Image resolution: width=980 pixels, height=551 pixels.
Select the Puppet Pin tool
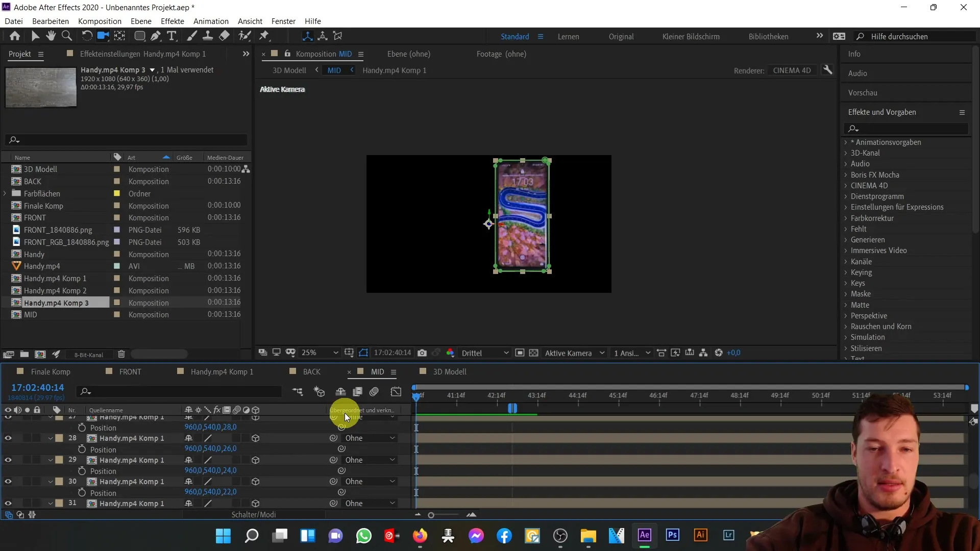264,36
